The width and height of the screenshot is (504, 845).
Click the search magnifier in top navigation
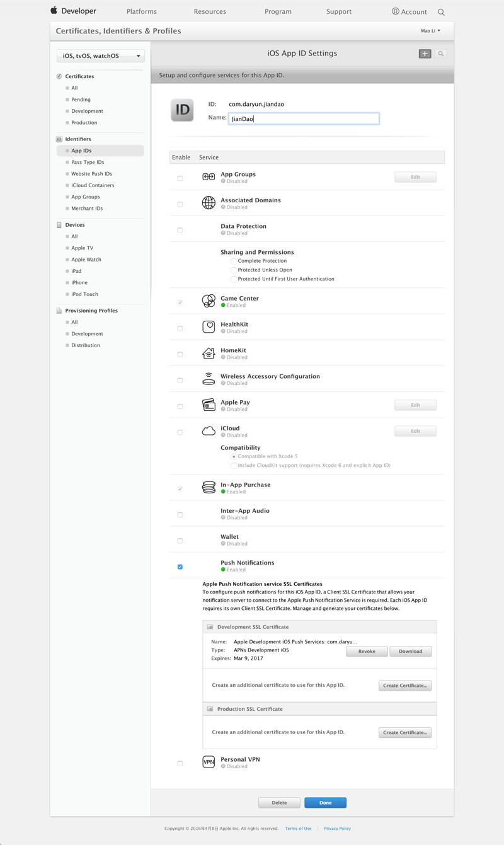[x=441, y=12]
